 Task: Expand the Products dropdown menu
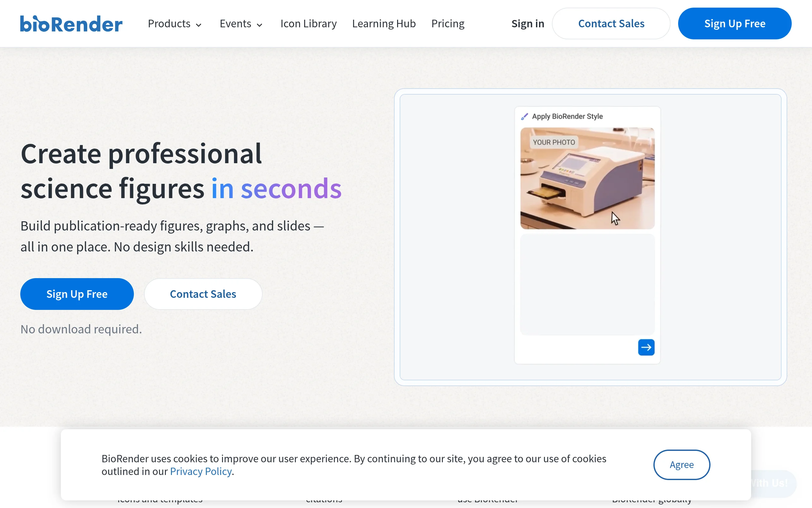(x=175, y=24)
